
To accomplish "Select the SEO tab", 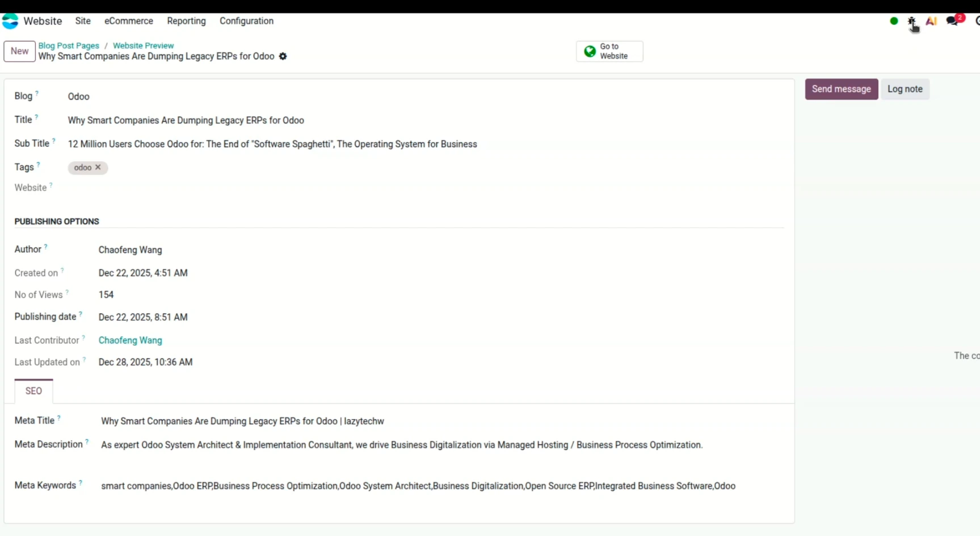I will (33, 391).
